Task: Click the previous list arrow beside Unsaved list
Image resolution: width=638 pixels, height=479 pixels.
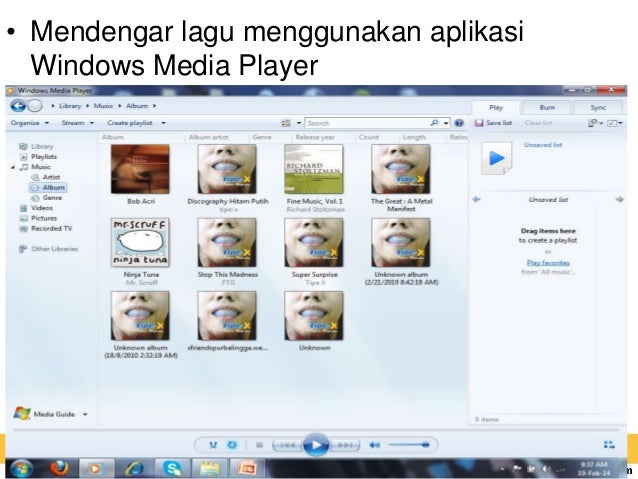Action: (x=476, y=199)
